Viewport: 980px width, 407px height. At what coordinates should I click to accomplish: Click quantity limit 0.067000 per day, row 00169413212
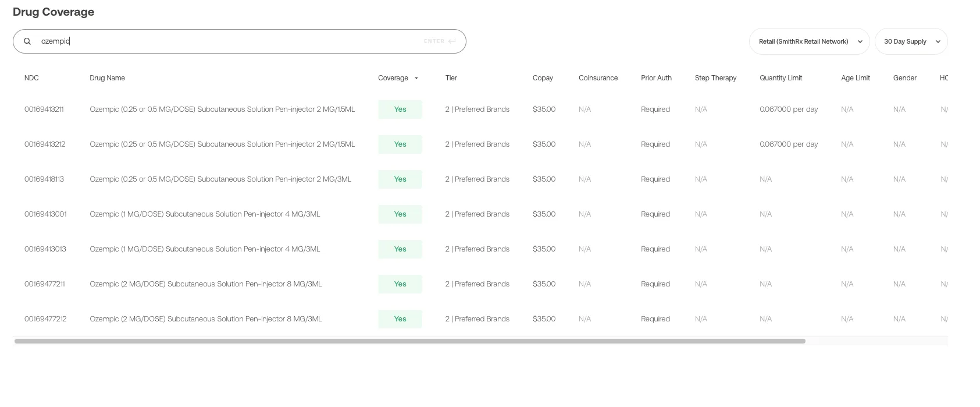click(789, 144)
